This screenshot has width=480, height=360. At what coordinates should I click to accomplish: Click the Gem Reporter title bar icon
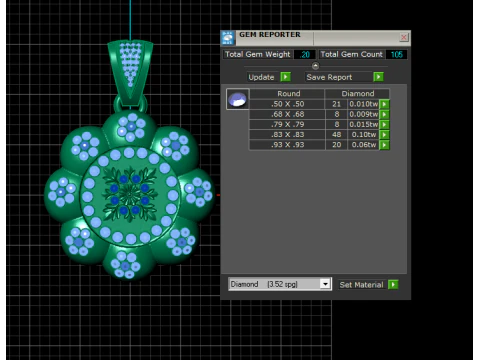[x=228, y=38]
